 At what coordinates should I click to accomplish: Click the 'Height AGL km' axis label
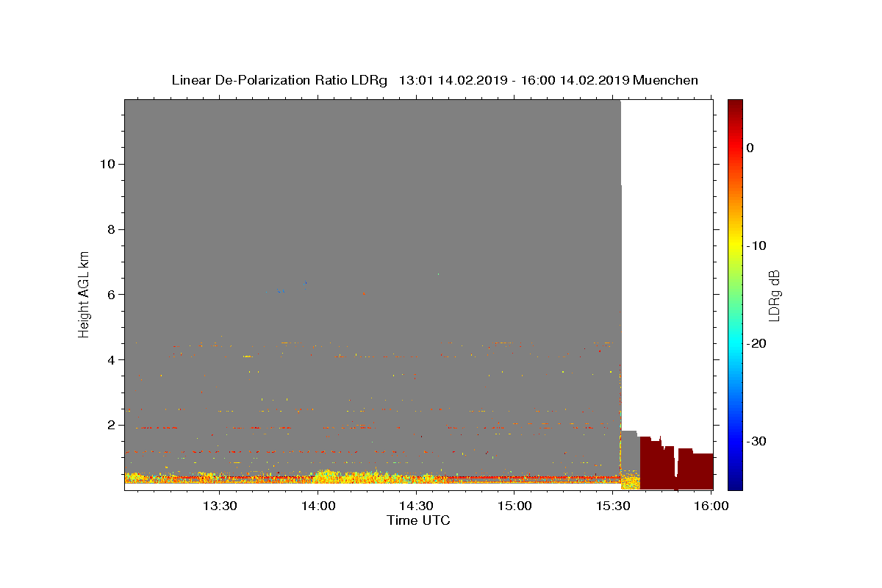point(85,293)
